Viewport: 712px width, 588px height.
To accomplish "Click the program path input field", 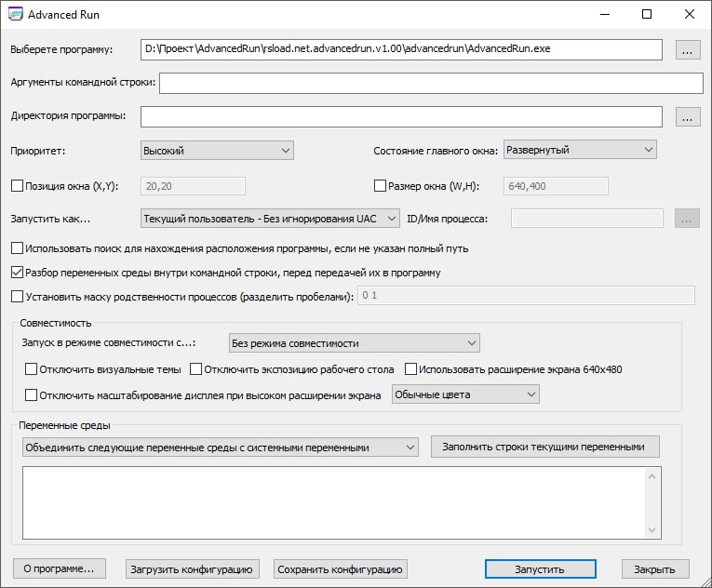I will 401,49.
